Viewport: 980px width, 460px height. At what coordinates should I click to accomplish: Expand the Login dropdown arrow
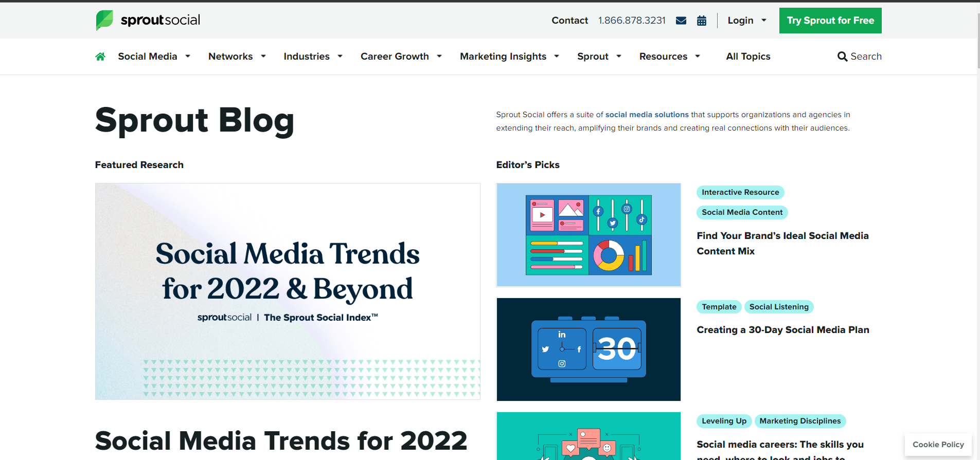pyautogui.click(x=764, y=21)
